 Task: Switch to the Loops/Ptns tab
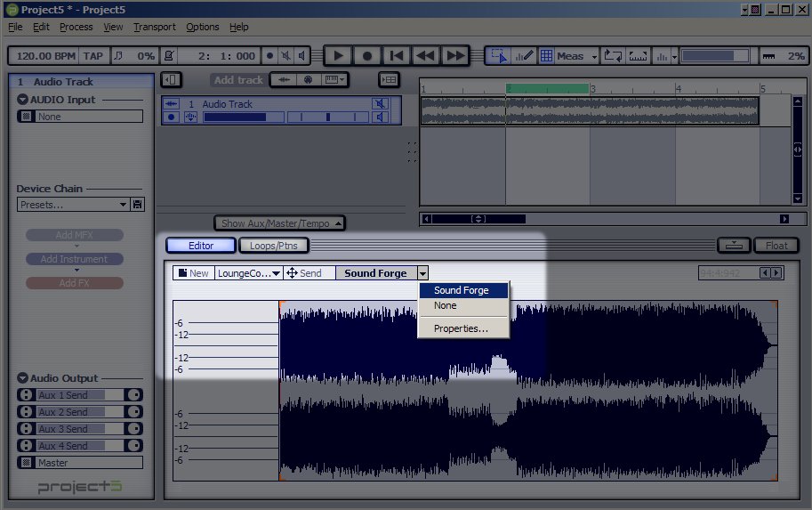point(273,246)
